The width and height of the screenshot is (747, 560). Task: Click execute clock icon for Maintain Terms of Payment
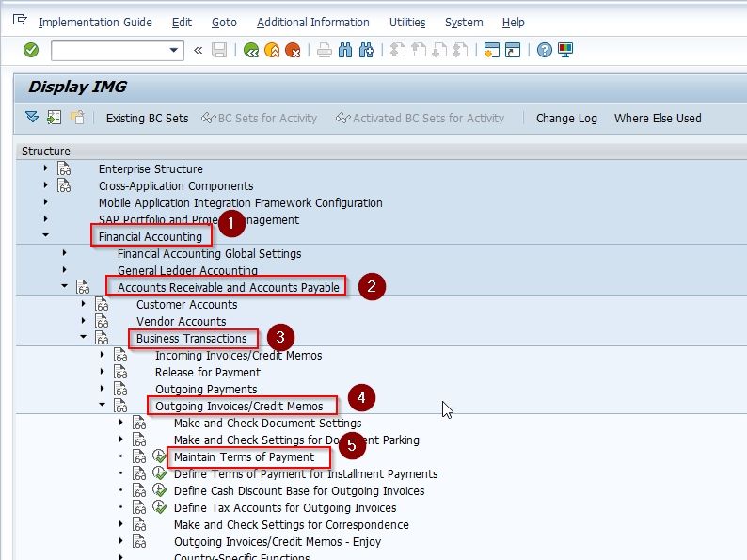point(159,456)
